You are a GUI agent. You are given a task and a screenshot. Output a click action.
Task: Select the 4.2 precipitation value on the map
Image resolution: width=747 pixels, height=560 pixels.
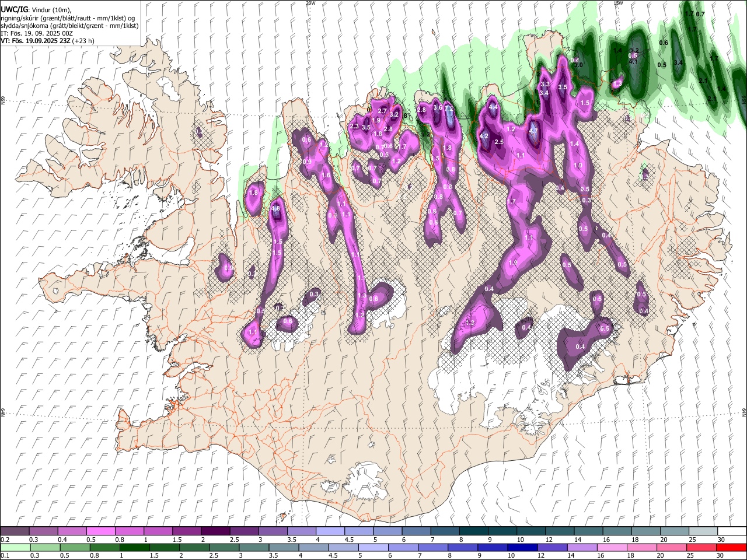point(483,136)
